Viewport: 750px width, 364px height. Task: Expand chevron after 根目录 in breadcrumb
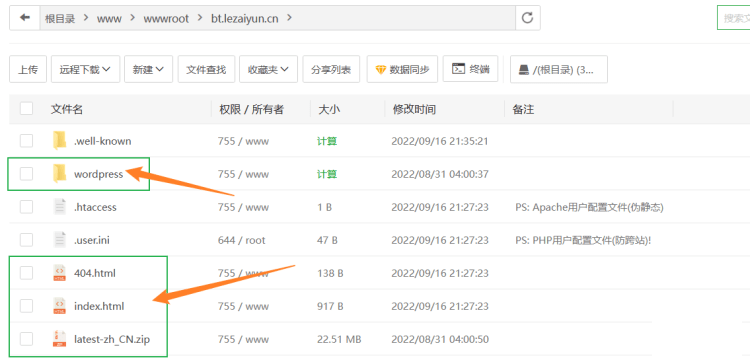pos(86,18)
